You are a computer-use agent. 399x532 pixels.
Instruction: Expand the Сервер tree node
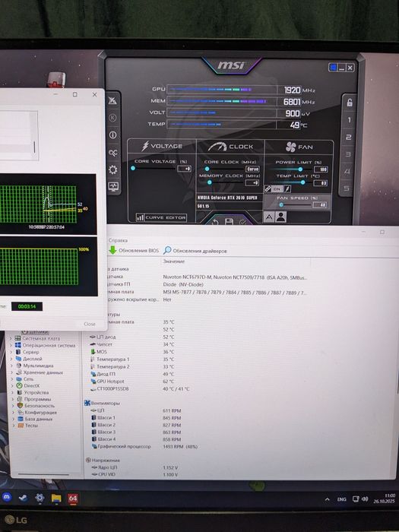[11, 352]
